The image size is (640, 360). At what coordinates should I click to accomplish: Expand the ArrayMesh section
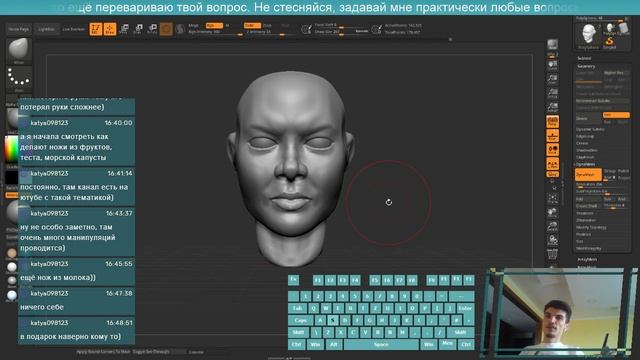point(587,260)
